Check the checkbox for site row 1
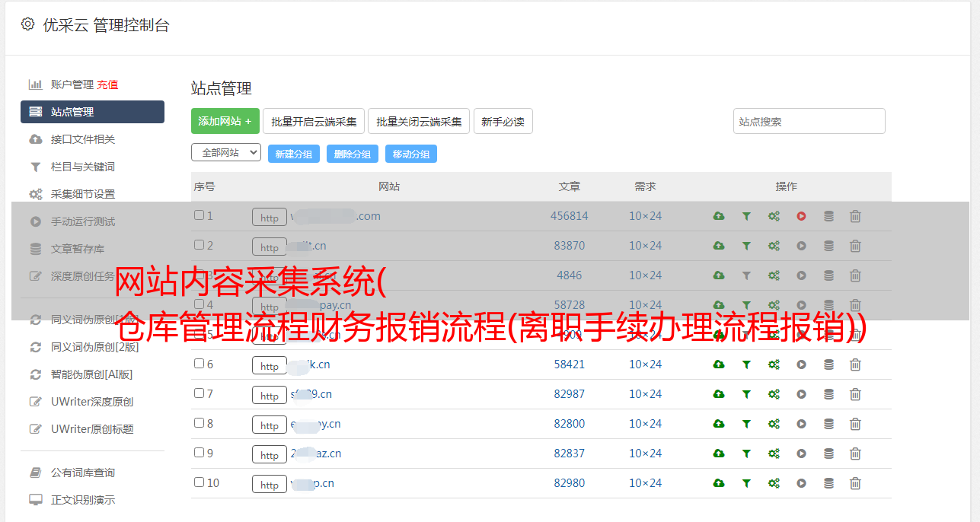This screenshot has height=522, width=980. click(x=199, y=215)
